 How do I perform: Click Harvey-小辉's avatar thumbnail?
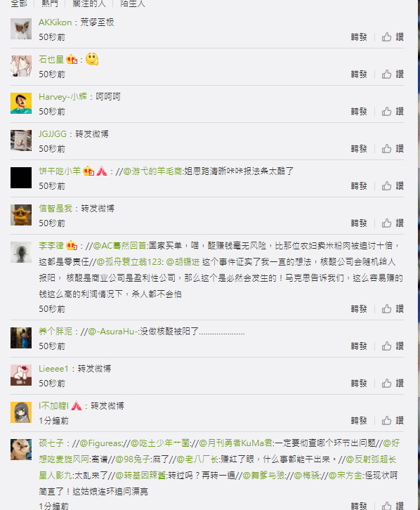click(x=21, y=103)
